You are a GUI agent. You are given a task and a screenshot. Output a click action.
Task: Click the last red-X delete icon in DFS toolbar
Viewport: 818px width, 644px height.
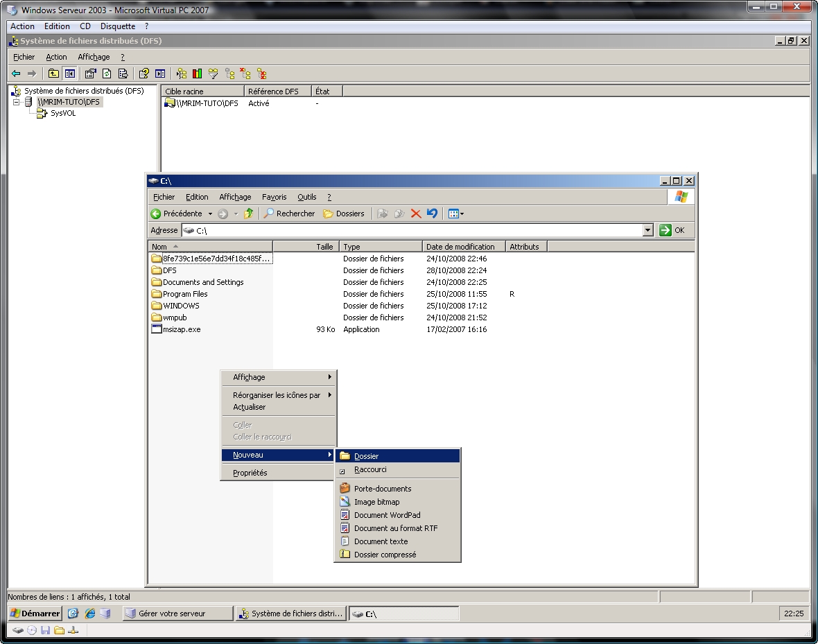[x=261, y=73]
